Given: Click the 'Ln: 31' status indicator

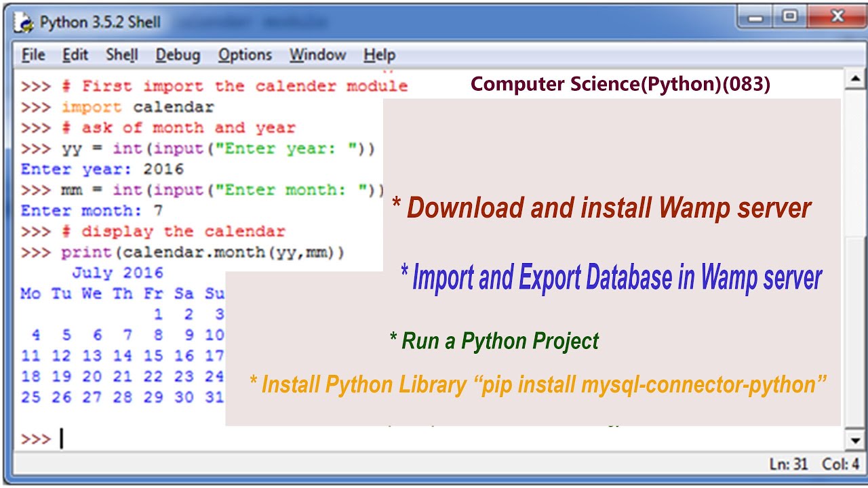Looking at the screenshot, I should pyautogui.click(x=789, y=464).
